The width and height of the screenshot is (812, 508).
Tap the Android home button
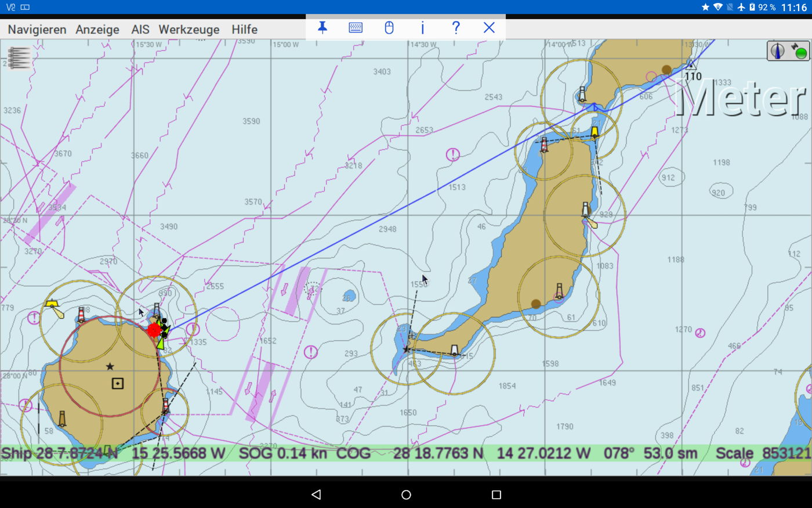point(406,495)
